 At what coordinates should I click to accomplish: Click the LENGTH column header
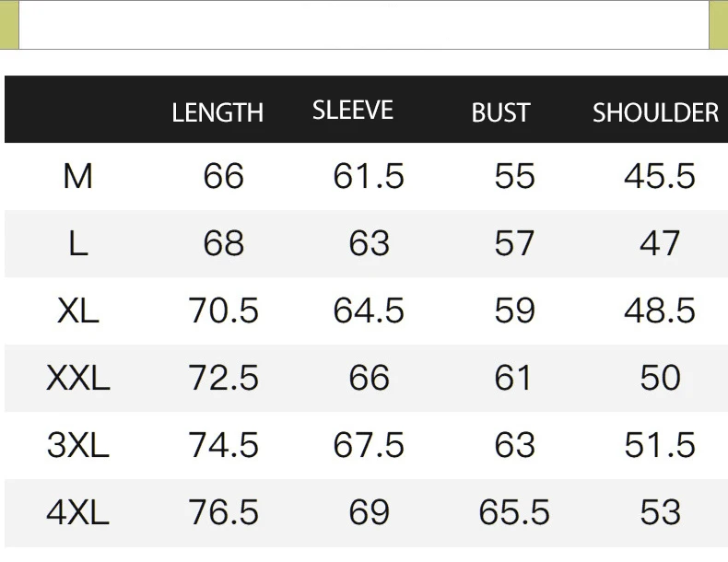click(217, 112)
